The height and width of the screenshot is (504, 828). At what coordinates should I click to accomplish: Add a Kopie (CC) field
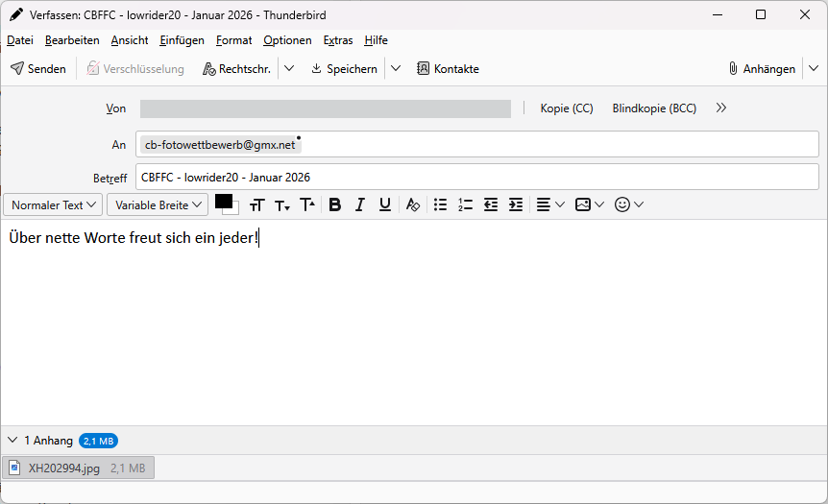[567, 108]
